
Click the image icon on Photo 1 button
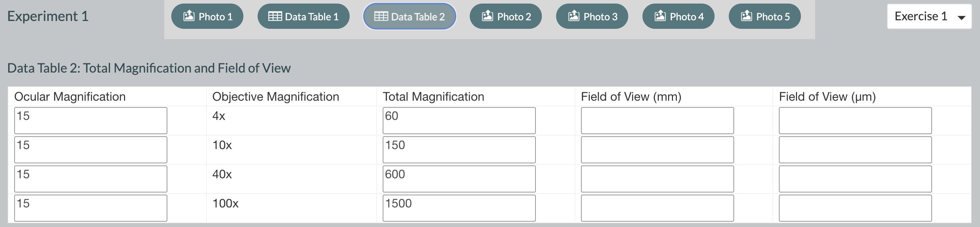pos(189,16)
